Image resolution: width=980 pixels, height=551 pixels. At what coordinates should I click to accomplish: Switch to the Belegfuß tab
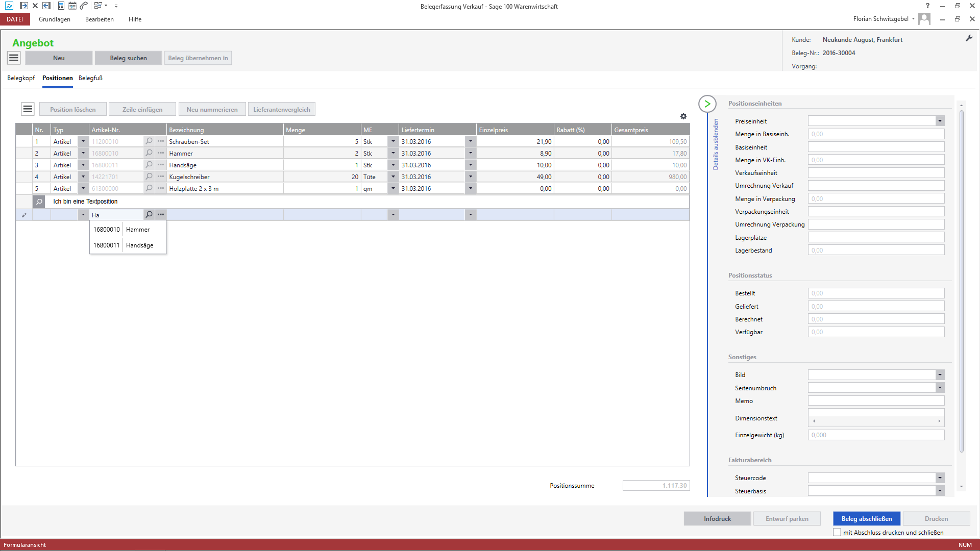pyautogui.click(x=90, y=78)
